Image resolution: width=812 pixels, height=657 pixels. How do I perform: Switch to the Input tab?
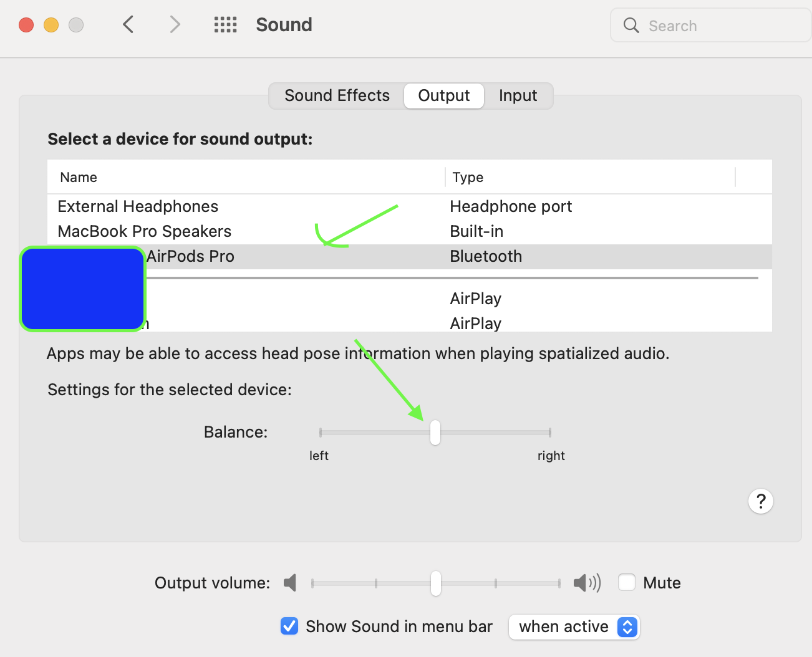[518, 96]
